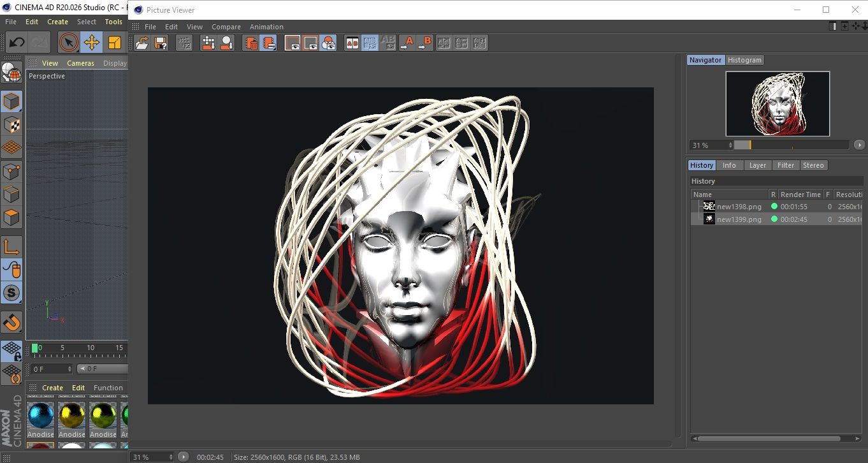
Task: Switch to the Navigator tab
Action: (705, 60)
